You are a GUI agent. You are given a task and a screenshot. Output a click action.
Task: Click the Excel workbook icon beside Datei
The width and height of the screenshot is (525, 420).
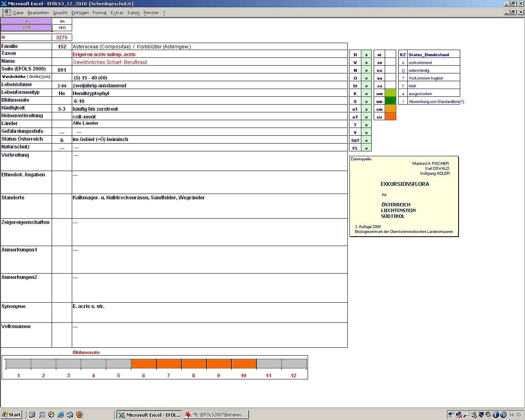7,13
